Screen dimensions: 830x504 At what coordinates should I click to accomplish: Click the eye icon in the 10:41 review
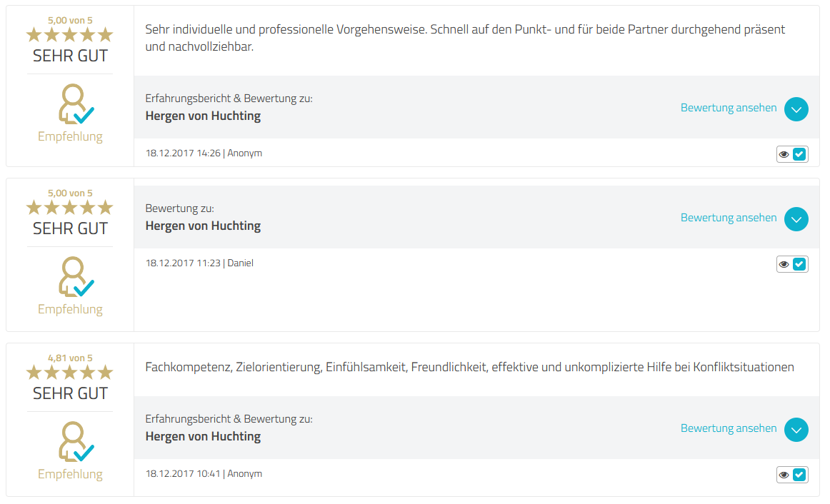(784, 475)
